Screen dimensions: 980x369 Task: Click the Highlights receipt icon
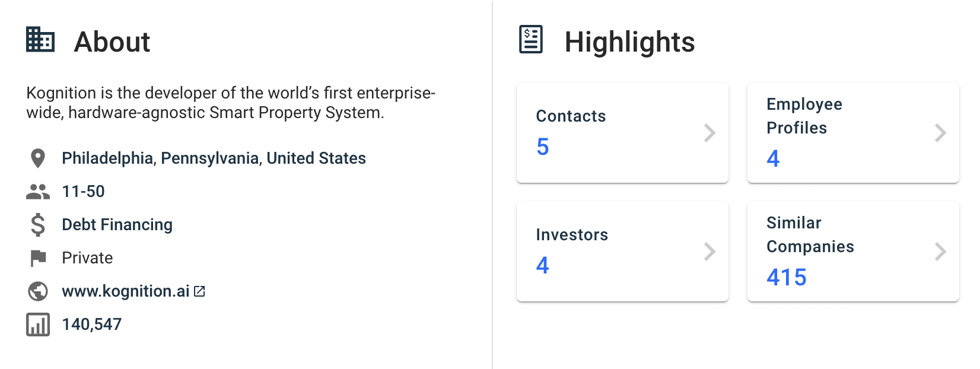[530, 38]
